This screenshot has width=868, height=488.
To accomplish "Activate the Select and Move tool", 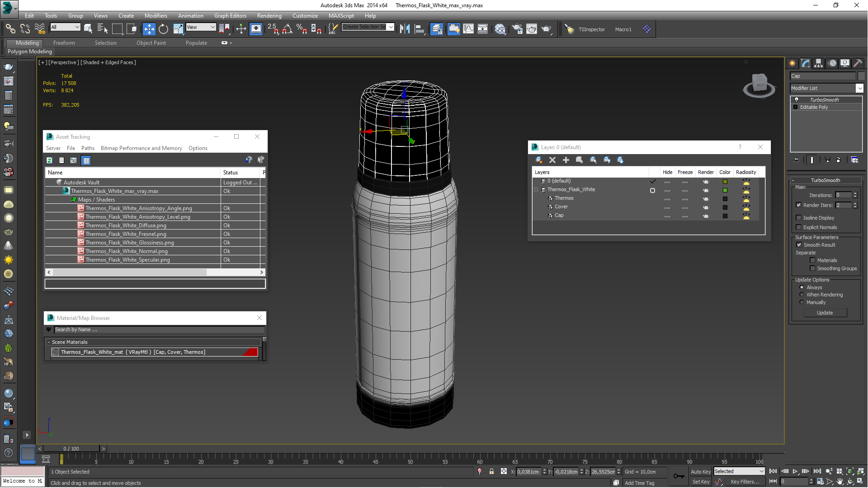I will tap(149, 29).
